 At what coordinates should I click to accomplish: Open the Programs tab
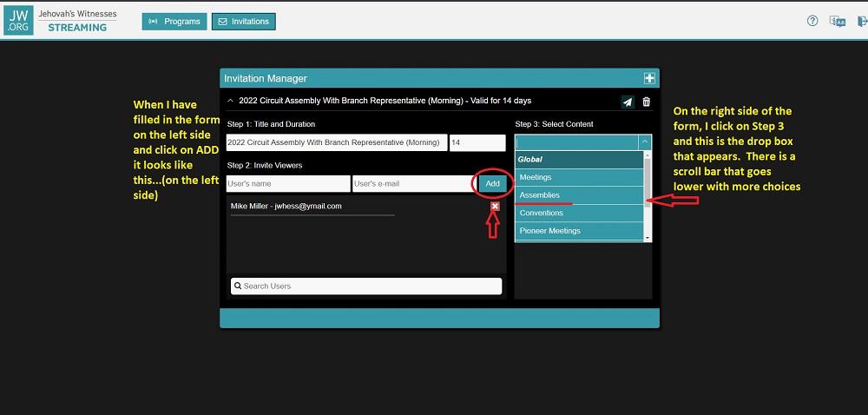(174, 21)
